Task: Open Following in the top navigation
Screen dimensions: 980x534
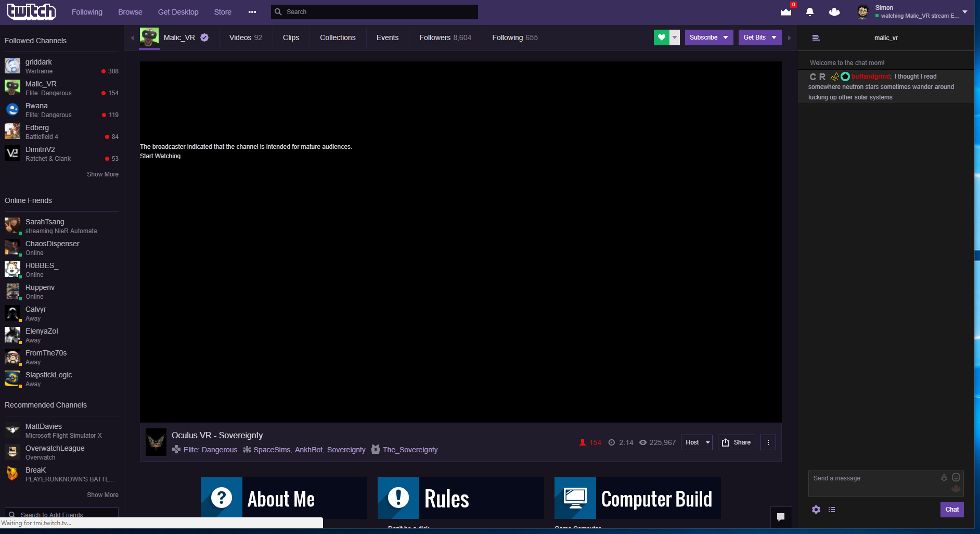Action: [87, 12]
